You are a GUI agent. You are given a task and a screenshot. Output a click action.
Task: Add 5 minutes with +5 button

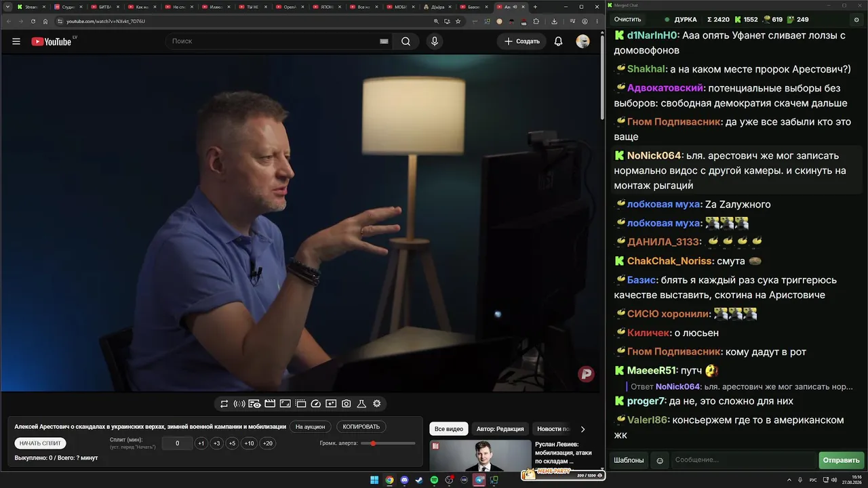pos(232,443)
